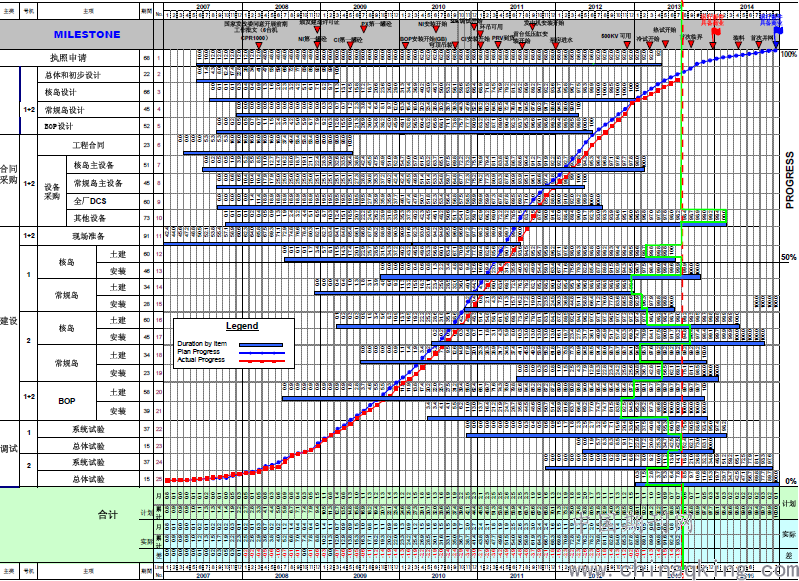Select the 核岛设计 row label
799x581 pixels.
point(60,92)
